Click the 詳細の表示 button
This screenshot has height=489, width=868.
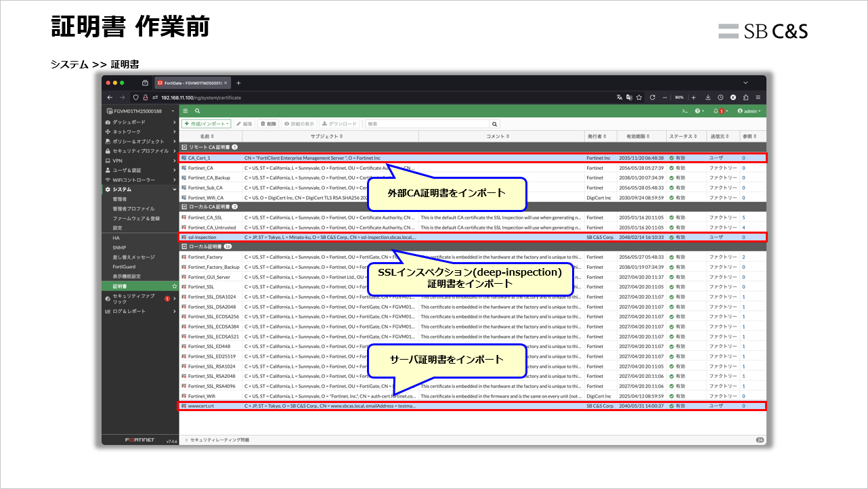tap(299, 124)
